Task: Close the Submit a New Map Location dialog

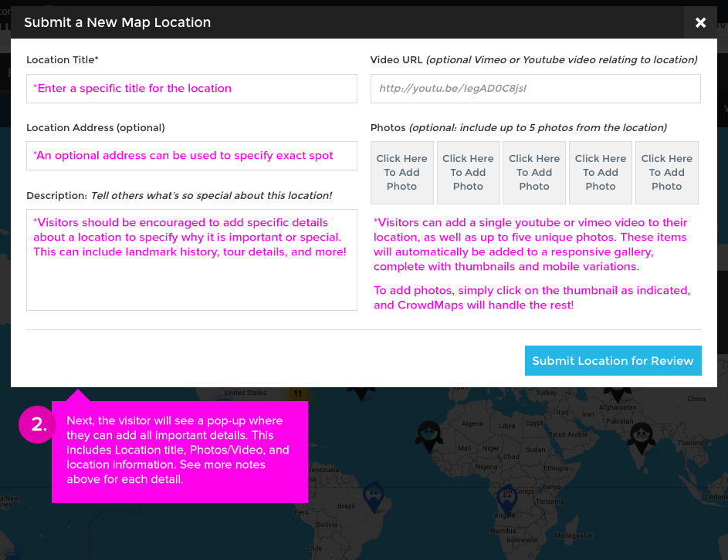Action: click(700, 22)
